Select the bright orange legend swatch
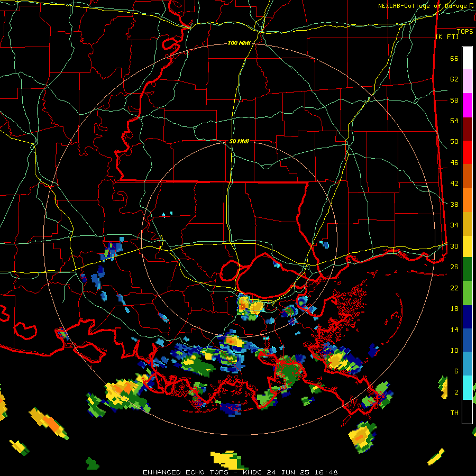476x476 pixels. (467, 200)
